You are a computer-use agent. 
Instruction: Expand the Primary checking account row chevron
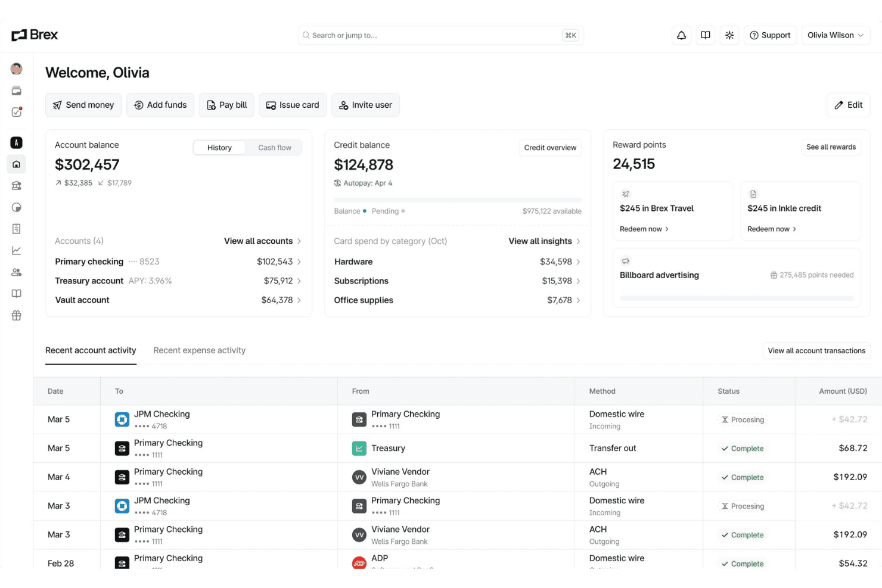pos(299,262)
